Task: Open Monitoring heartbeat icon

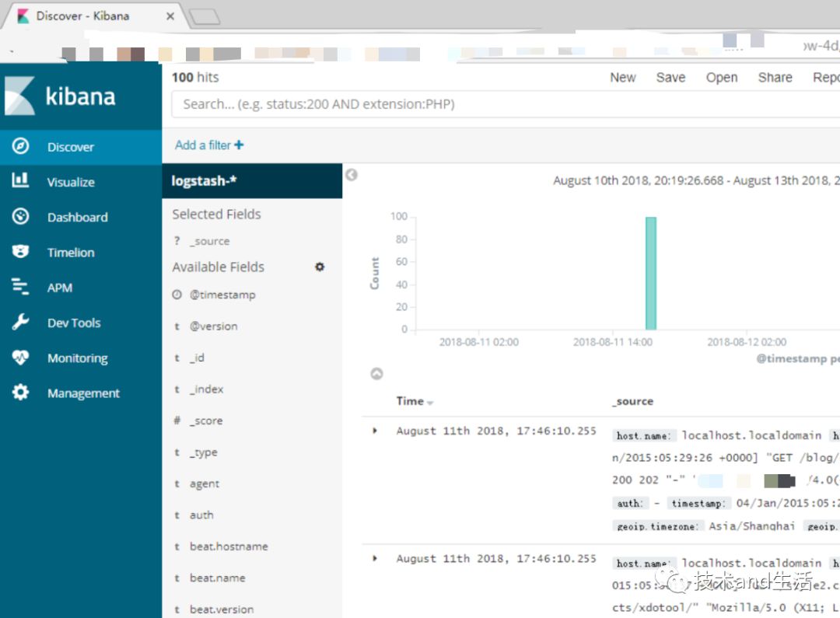Action: coord(20,358)
